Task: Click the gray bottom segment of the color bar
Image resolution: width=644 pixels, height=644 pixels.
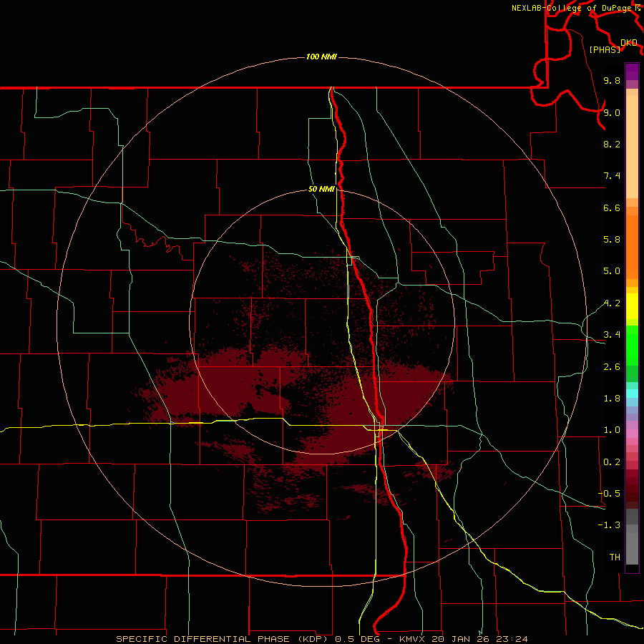Action: (x=632, y=549)
